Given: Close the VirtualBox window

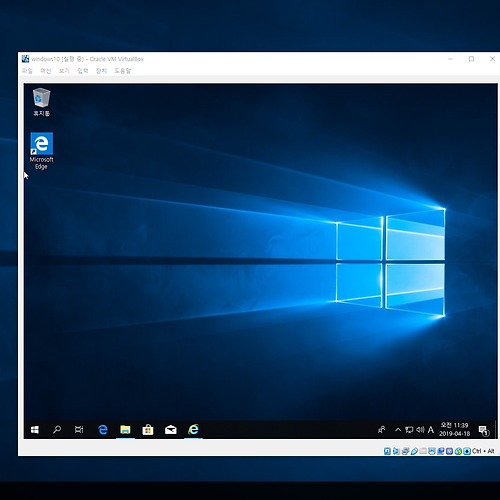Looking at the screenshot, I should click(x=492, y=59).
